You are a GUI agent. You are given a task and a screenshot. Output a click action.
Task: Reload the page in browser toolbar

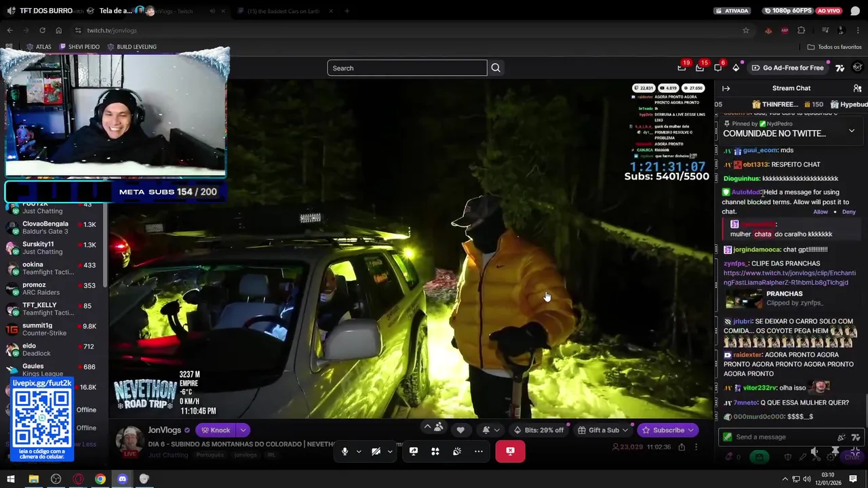[42, 30]
